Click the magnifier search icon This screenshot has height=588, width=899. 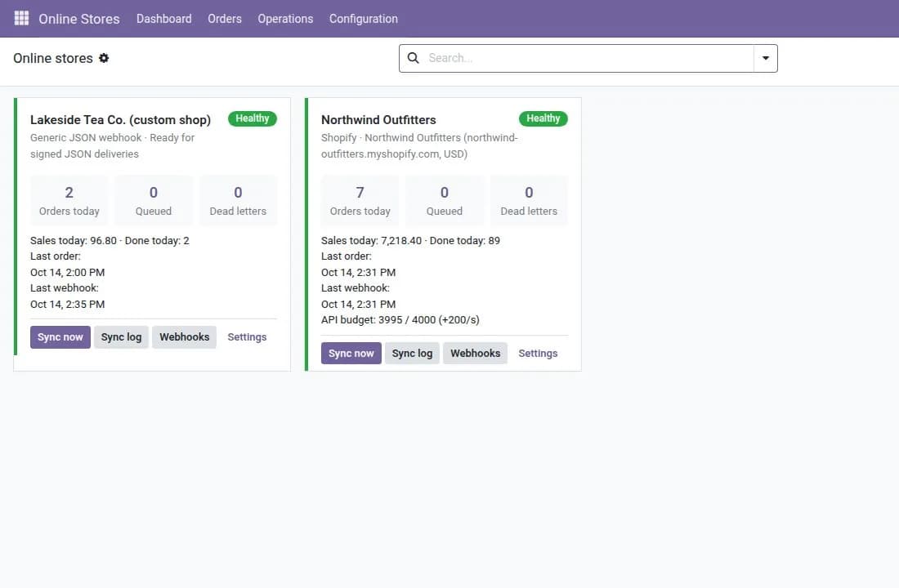[413, 58]
